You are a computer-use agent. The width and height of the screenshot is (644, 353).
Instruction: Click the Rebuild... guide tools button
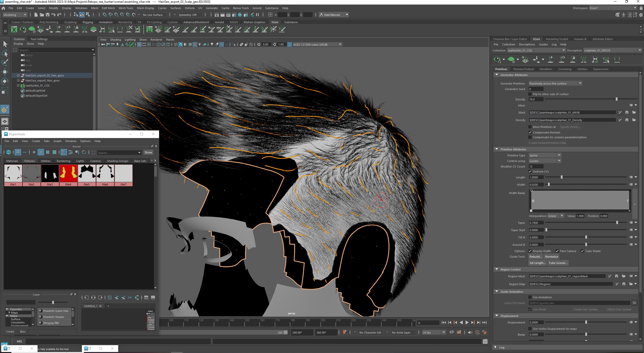(535, 257)
